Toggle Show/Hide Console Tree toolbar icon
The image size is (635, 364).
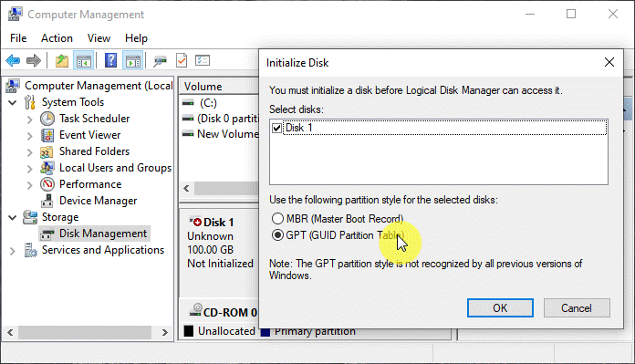pos(84,61)
